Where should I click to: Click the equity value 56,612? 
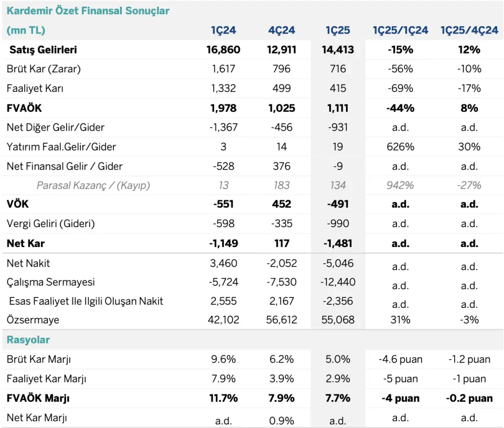point(281,320)
